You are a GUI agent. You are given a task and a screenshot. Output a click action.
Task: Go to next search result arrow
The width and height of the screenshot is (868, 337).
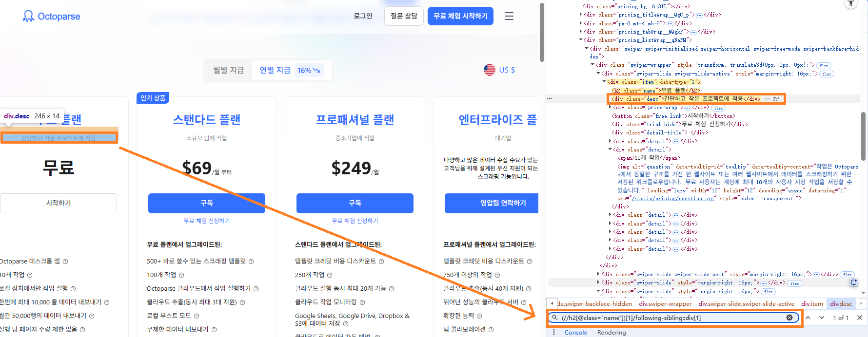click(822, 318)
